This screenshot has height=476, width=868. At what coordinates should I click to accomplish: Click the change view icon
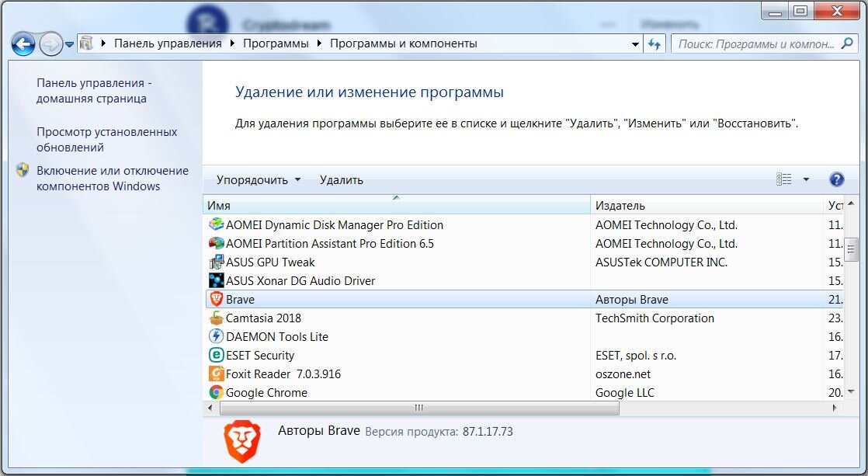784,179
